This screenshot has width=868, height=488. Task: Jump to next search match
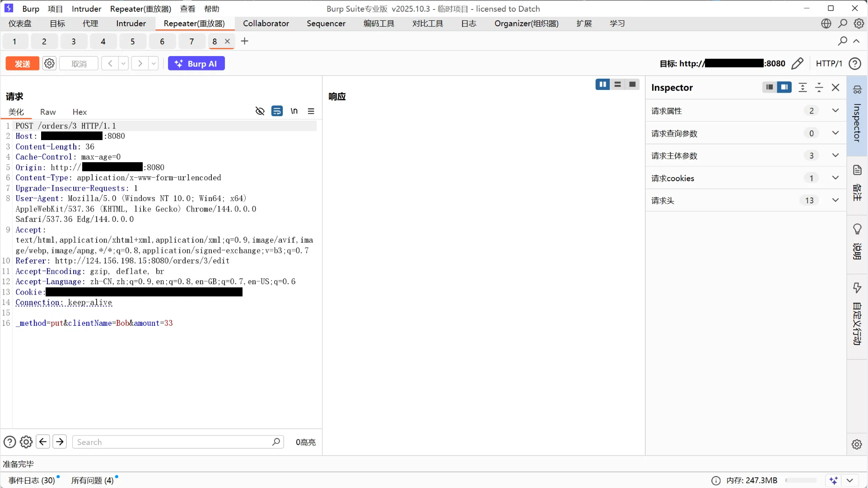(60, 442)
